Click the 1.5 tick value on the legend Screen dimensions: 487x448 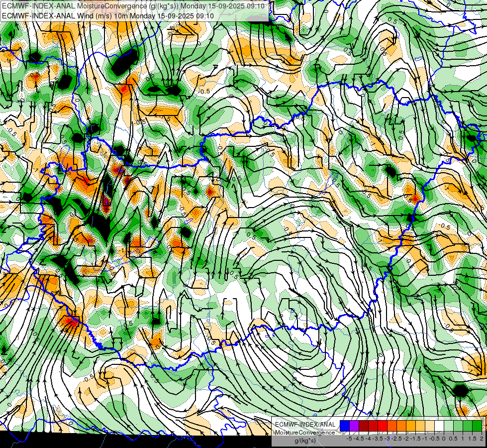point(472,439)
